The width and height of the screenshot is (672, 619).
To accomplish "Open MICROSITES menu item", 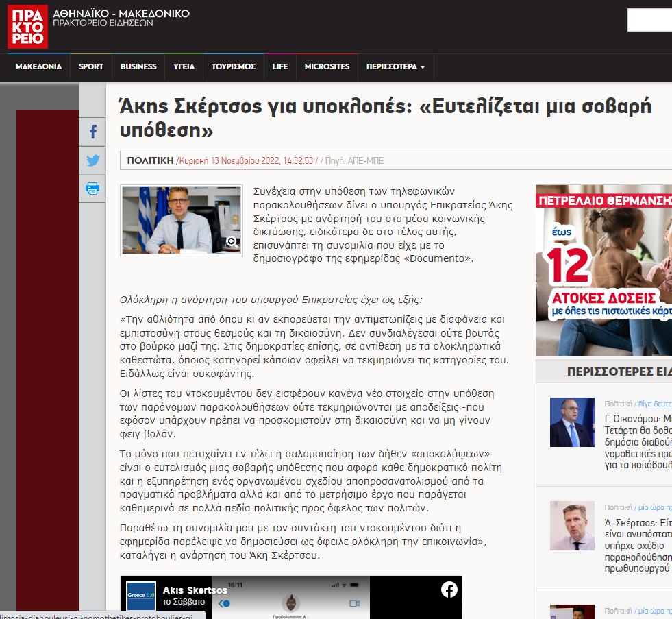I will pos(327,67).
